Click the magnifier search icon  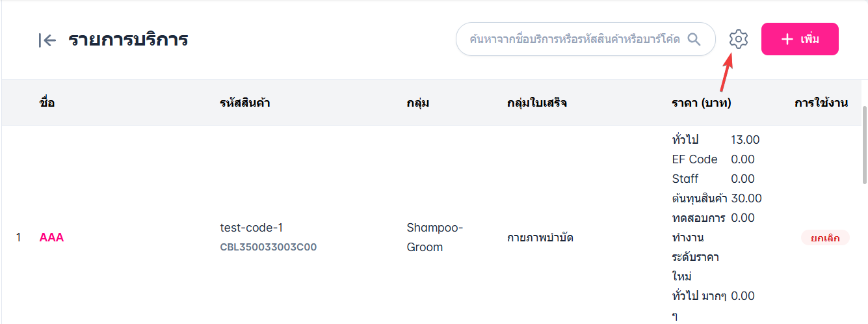pyautogui.click(x=694, y=40)
